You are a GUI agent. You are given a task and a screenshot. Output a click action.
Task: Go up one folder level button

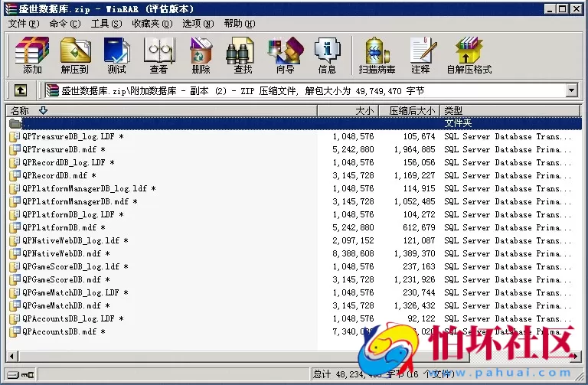21,90
